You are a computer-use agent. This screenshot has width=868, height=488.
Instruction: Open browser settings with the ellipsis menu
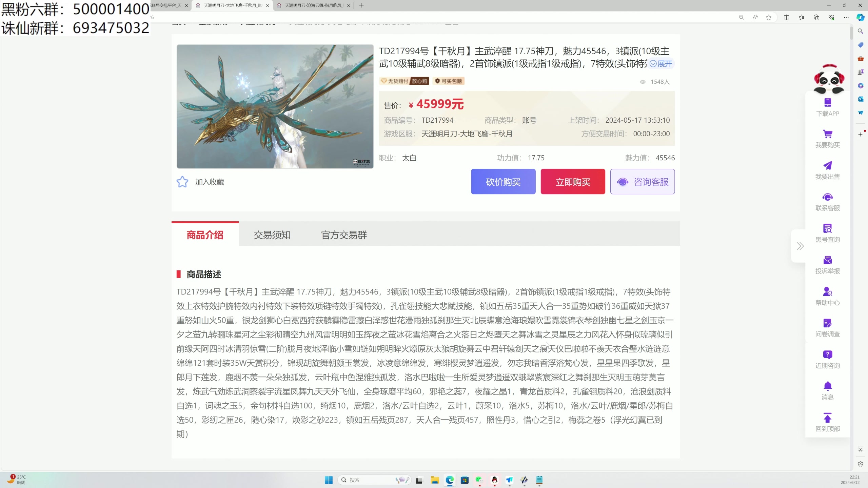tap(846, 17)
